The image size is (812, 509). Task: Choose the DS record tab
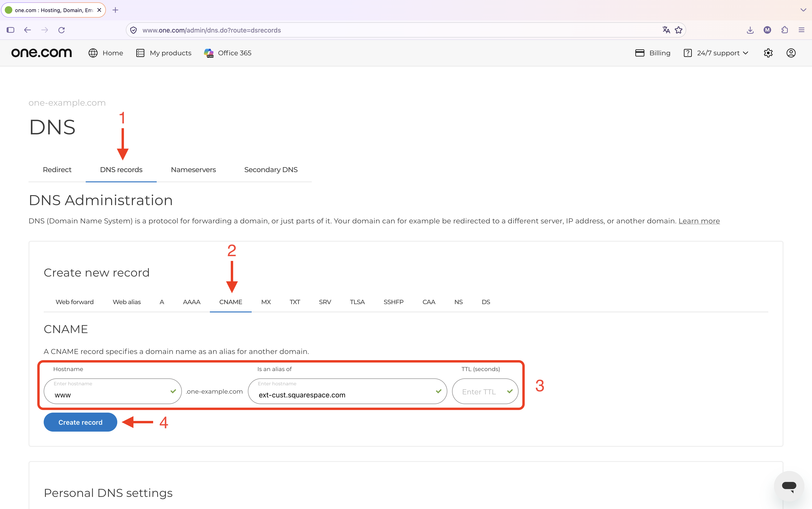(486, 302)
